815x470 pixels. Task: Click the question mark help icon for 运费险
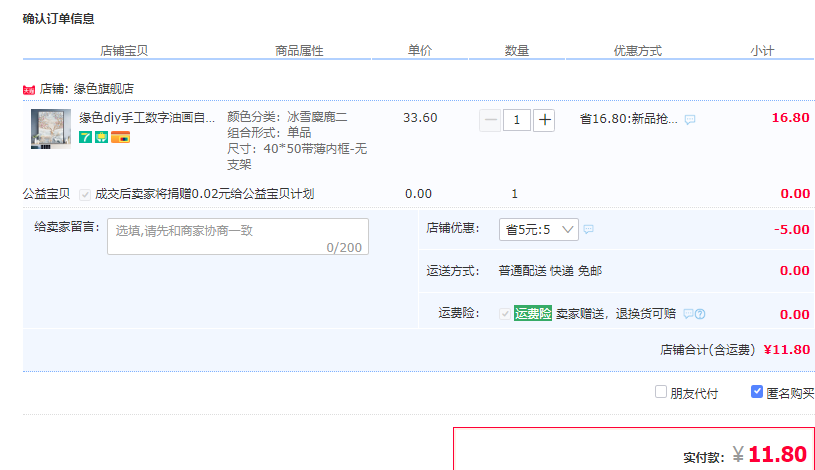(700, 314)
